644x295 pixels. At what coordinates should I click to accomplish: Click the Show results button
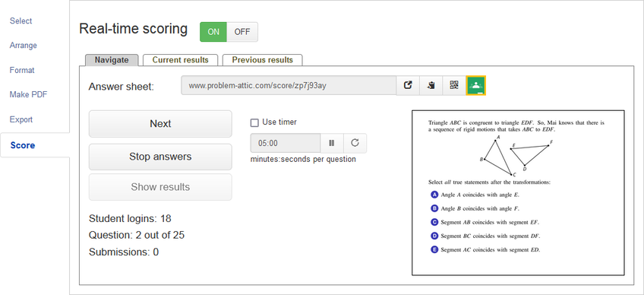point(160,187)
